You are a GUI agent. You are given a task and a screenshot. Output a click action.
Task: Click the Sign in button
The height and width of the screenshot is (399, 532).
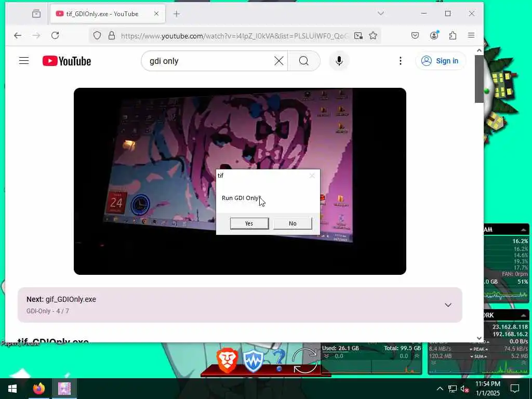441,61
